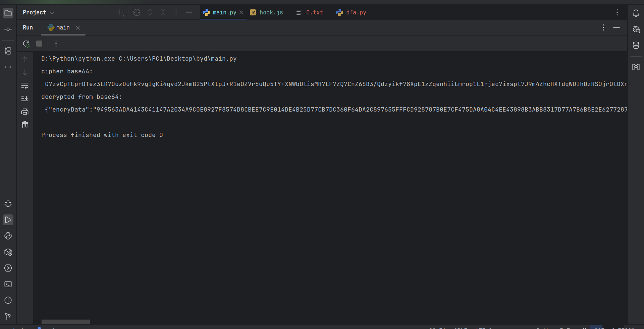This screenshot has width=644, height=329.
Task: Click the encryData JSON output line
Action: (336, 110)
